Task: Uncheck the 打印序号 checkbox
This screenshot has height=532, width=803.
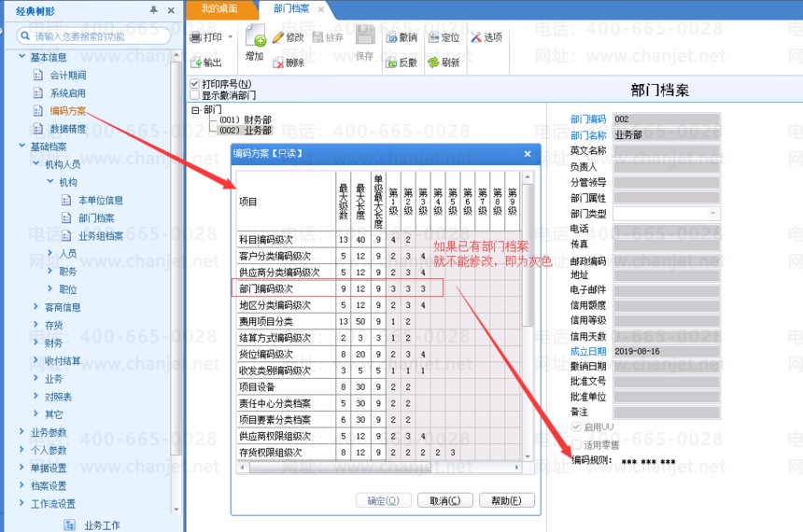Action: click(195, 84)
